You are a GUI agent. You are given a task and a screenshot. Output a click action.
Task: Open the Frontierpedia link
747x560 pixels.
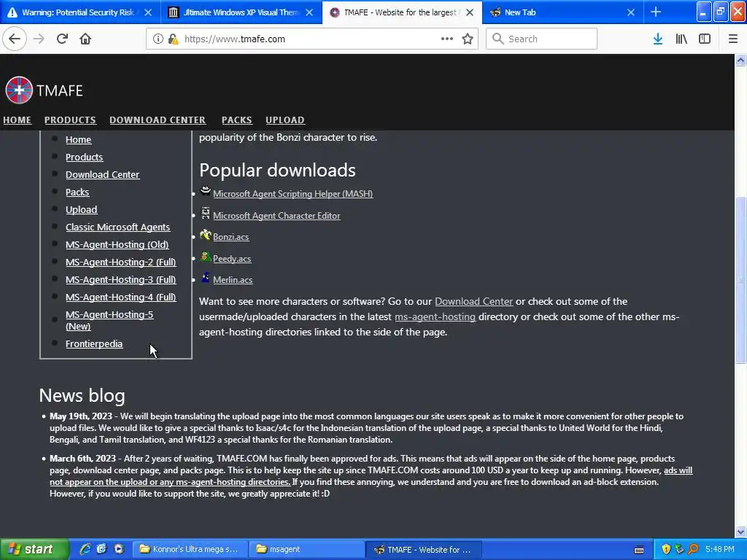(94, 344)
